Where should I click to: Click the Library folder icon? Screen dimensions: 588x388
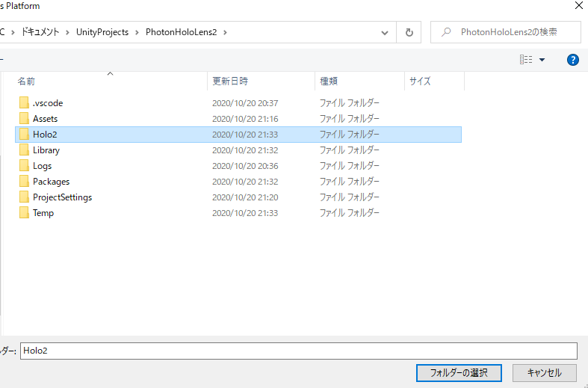[24, 150]
